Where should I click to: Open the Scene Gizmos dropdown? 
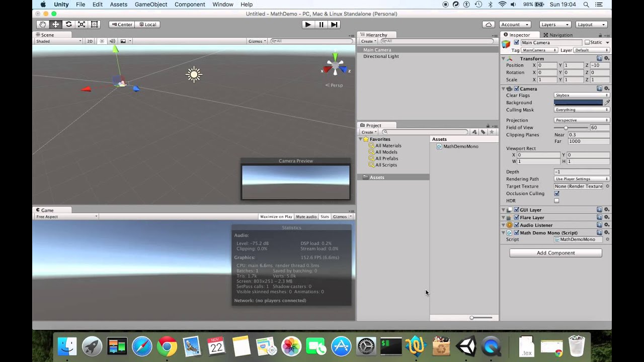[257, 41]
